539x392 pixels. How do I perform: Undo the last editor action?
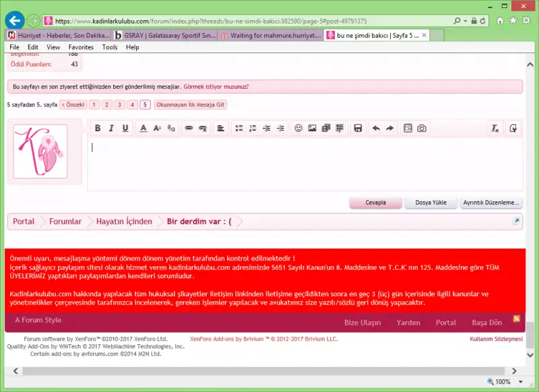376,128
